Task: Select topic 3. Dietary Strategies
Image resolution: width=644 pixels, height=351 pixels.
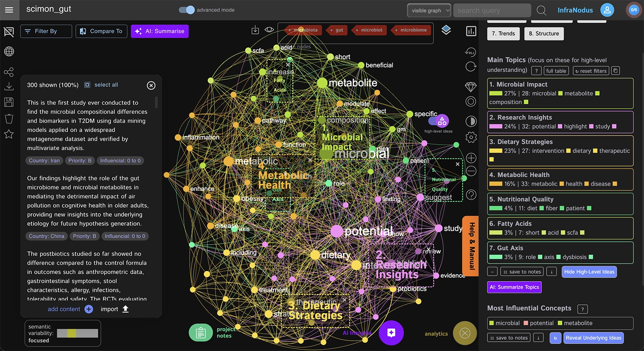Action: (560, 151)
